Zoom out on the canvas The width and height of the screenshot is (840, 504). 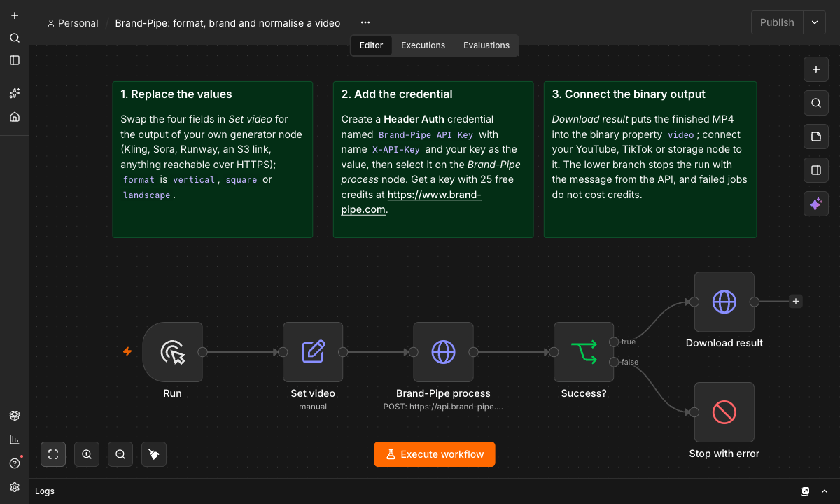pyautogui.click(x=120, y=454)
